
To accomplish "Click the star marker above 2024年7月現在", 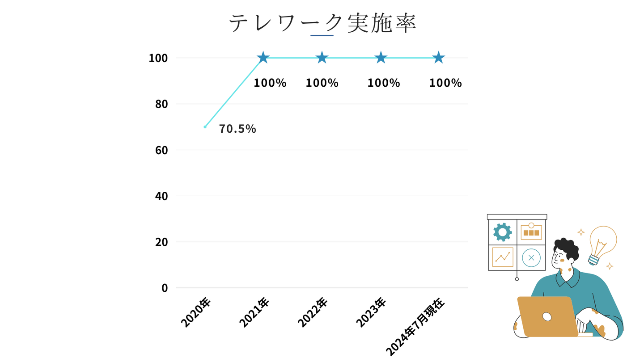I will click(439, 58).
